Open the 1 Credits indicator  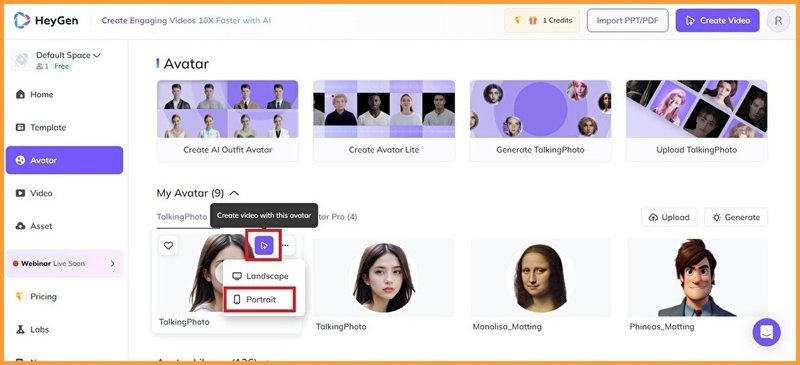[x=542, y=21]
